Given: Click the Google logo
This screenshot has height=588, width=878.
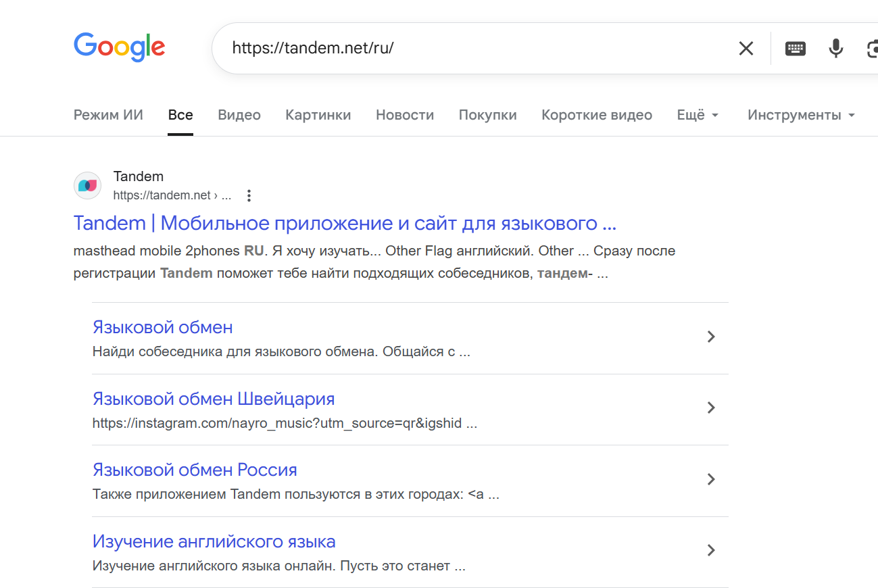Looking at the screenshot, I should pos(119,47).
